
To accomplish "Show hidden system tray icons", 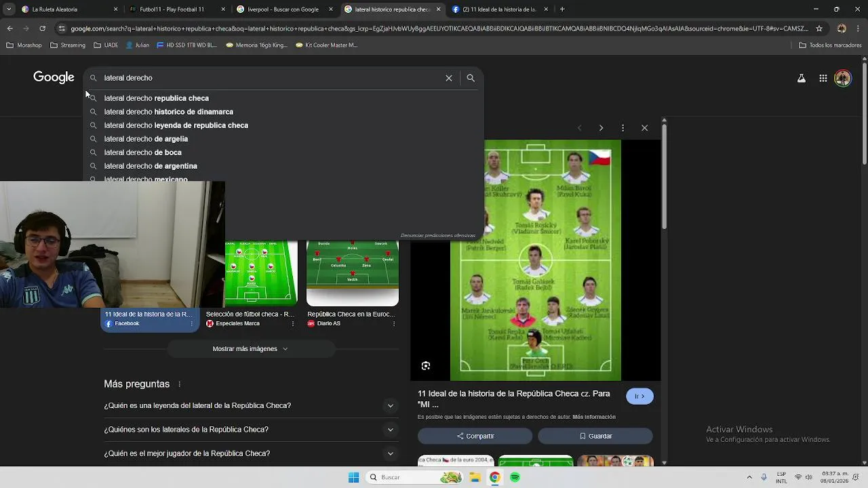I will (x=749, y=477).
